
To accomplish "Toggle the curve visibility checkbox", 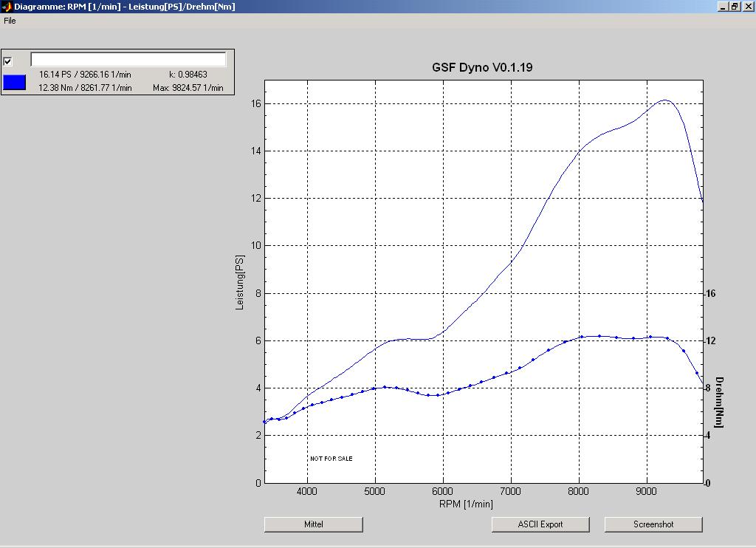I will coord(8,61).
